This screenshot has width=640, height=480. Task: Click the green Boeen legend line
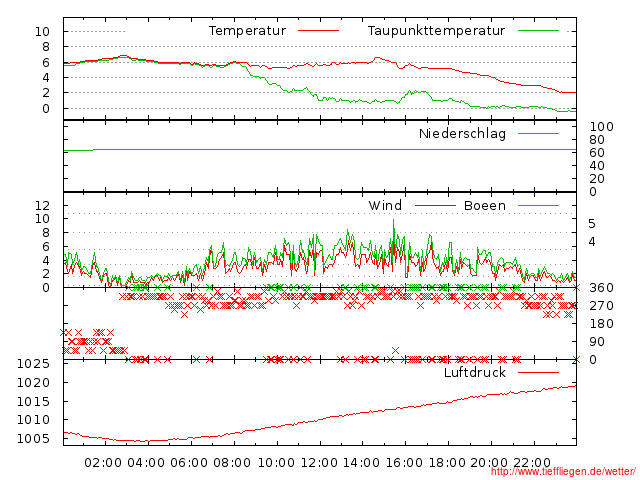[538, 205]
